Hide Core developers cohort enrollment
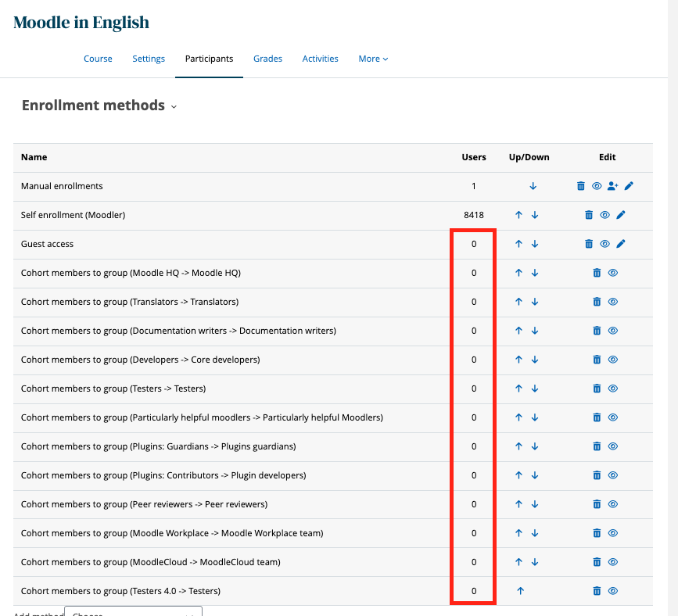The width and height of the screenshot is (678, 616). [613, 360]
